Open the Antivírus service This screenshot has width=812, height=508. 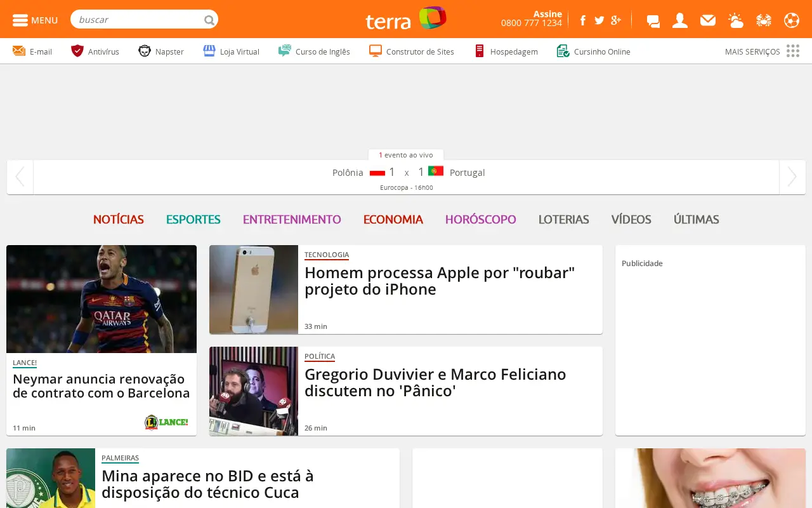tap(95, 51)
